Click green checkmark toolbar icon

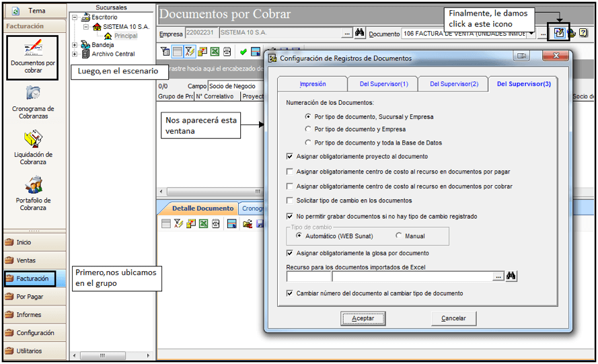[x=243, y=52]
